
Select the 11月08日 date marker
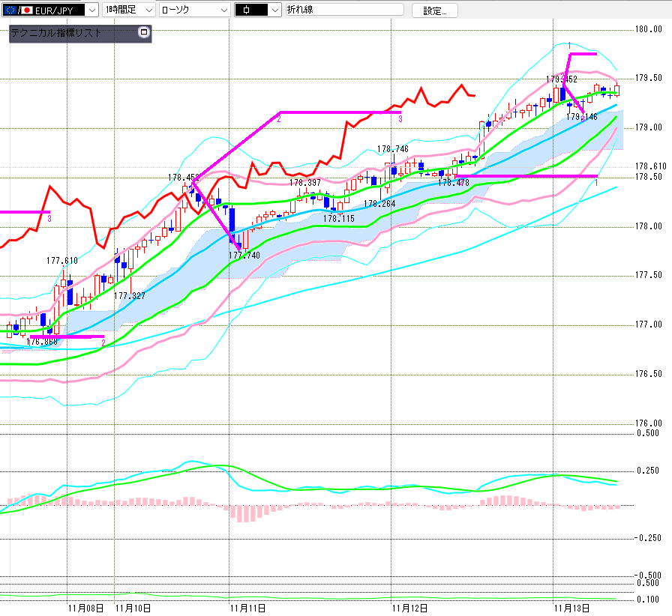(x=85, y=608)
